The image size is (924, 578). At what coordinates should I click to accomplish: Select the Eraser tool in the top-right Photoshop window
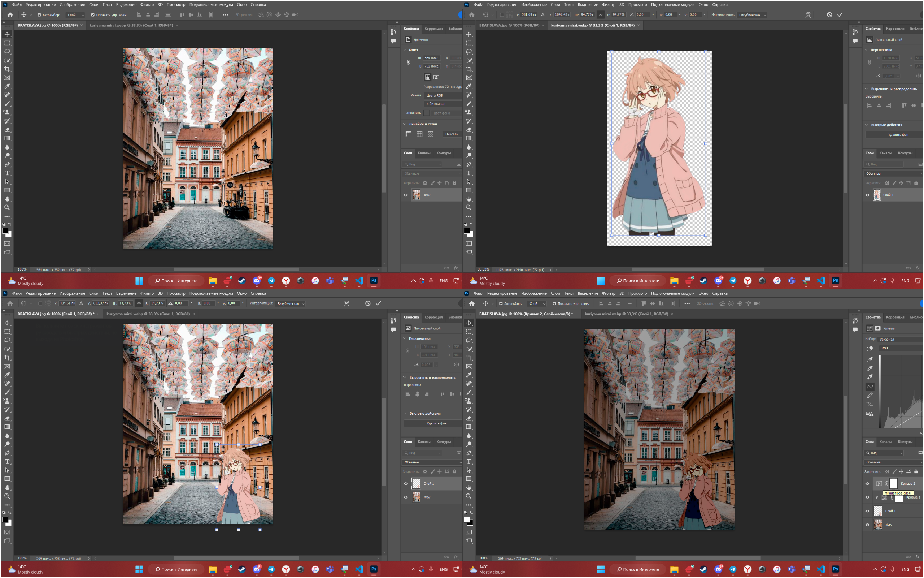click(468, 130)
